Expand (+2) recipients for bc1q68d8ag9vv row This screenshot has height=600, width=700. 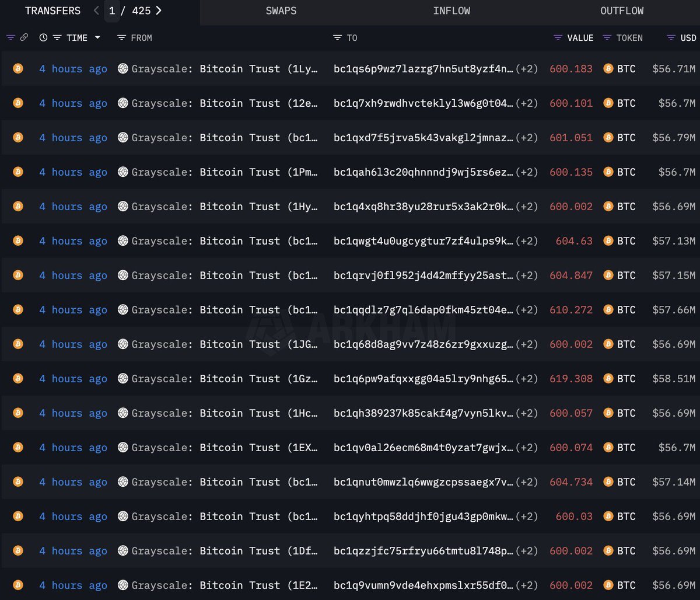pyautogui.click(x=527, y=344)
